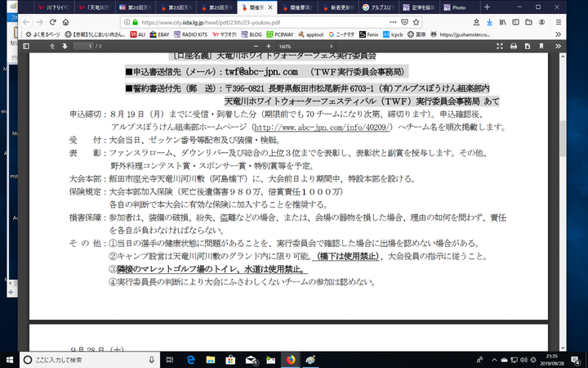Click the Windows taskbar search box
The height and width of the screenshot is (368, 588).
[82, 360]
